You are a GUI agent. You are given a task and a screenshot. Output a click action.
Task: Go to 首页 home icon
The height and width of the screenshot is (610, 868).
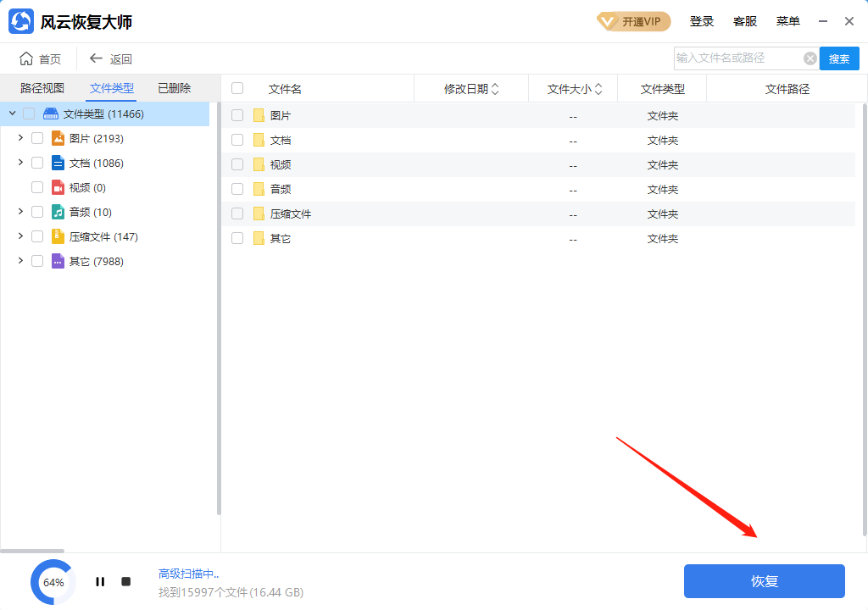tap(27, 58)
